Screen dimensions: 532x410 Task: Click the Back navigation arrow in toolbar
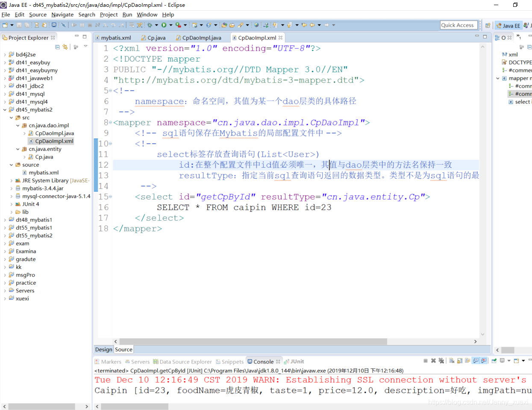[x=312, y=25]
